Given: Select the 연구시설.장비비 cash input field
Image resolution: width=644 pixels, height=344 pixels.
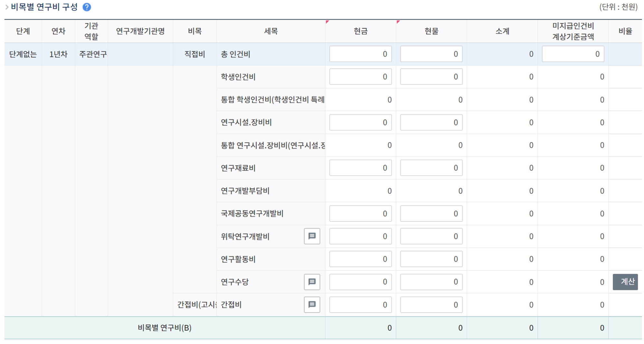Looking at the screenshot, I should point(360,122).
